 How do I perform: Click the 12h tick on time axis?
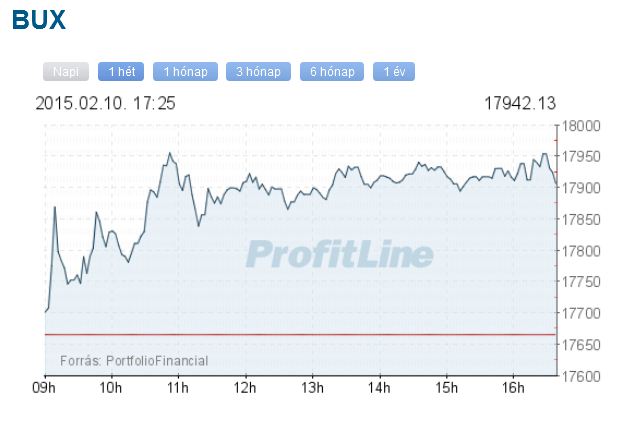coord(245,387)
